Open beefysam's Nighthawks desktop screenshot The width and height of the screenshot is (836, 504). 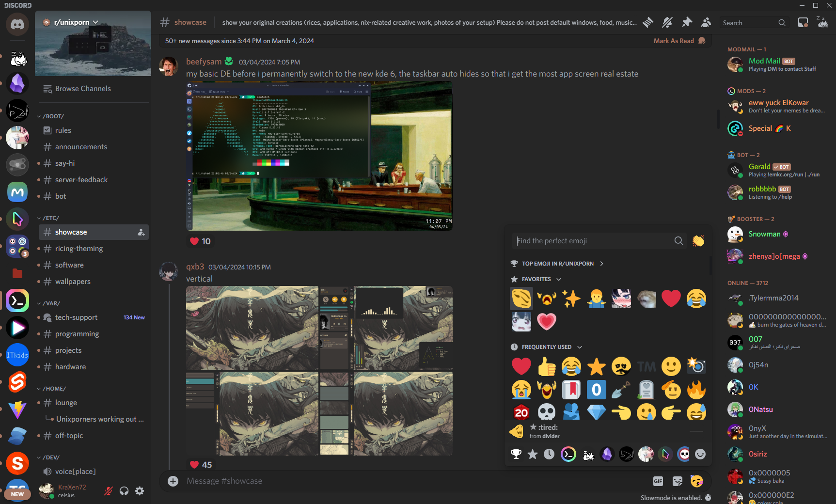pyautogui.click(x=319, y=156)
